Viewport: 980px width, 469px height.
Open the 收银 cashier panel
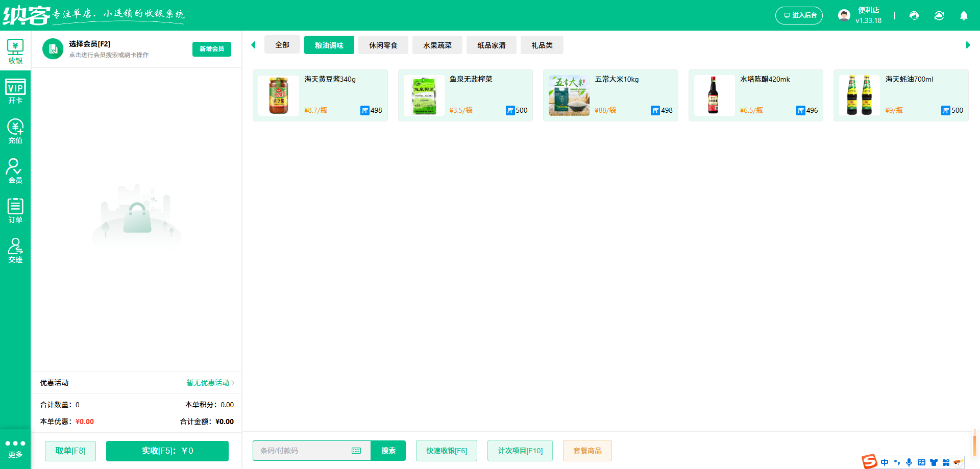tap(15, 51)
